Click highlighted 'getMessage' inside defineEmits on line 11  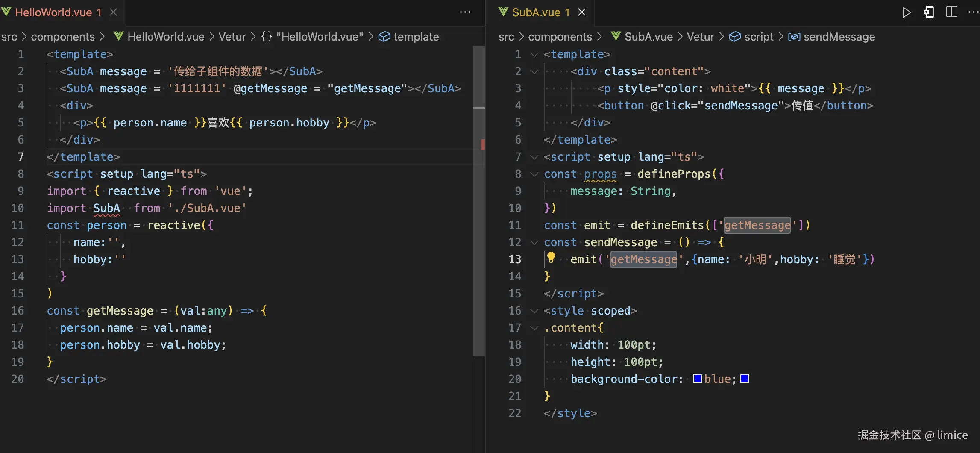pos(757,225)
